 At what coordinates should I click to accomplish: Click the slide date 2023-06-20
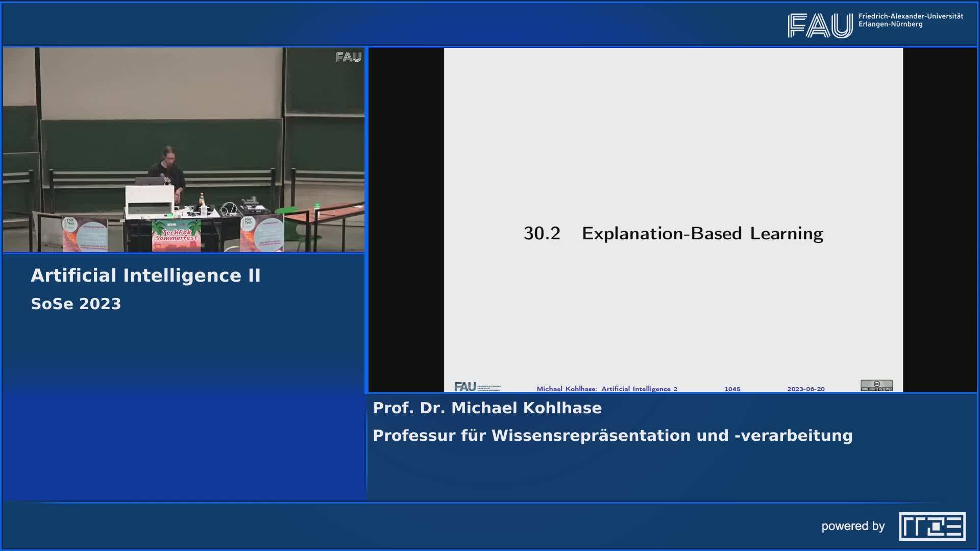[x=805, y=389]
